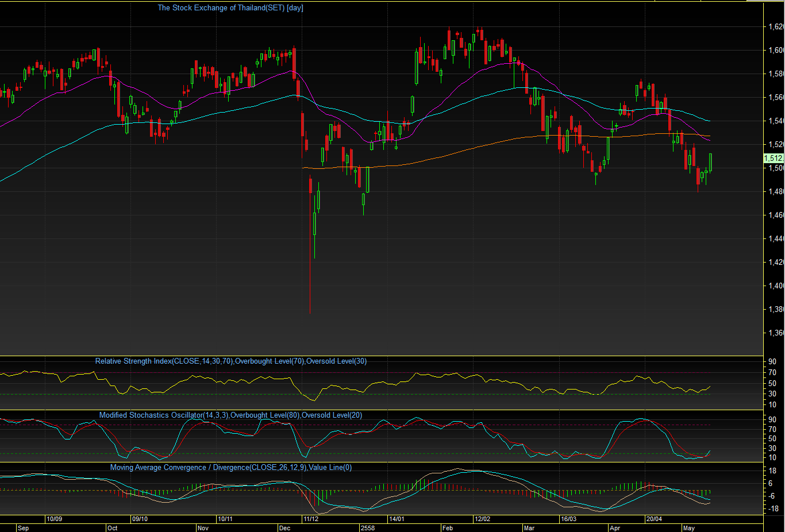Click the "May" month label on the date axis
The width and height of the screenshot is (785, 532).
pos(688,528)
